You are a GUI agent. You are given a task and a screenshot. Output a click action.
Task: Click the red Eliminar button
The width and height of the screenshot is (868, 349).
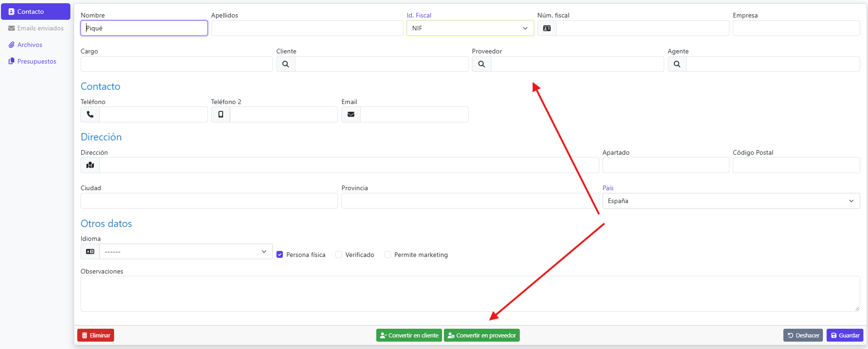click(96, 335)
